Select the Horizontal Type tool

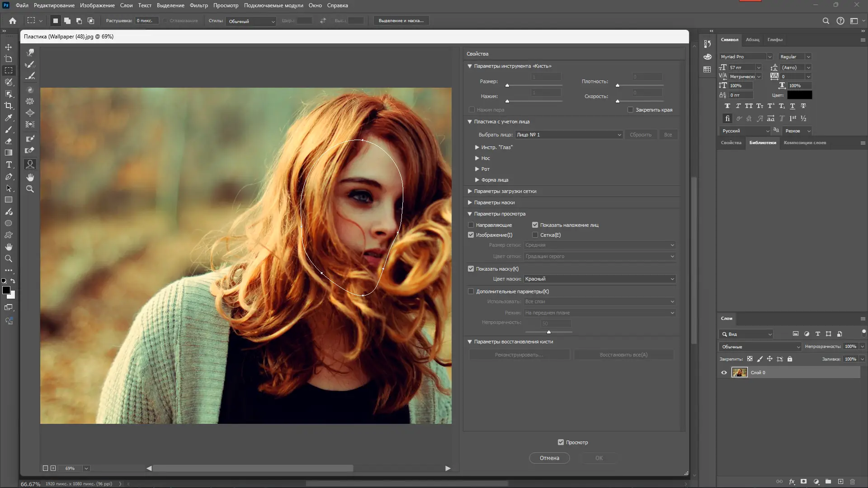click(8, 165)
